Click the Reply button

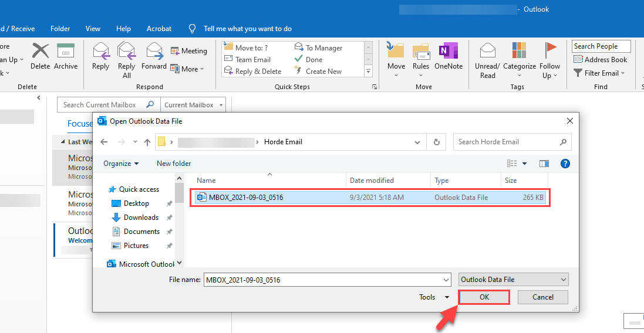[100, 56]
